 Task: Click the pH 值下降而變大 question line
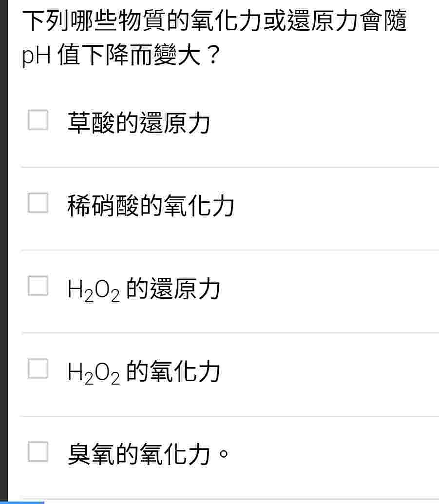tap(121, 55)
